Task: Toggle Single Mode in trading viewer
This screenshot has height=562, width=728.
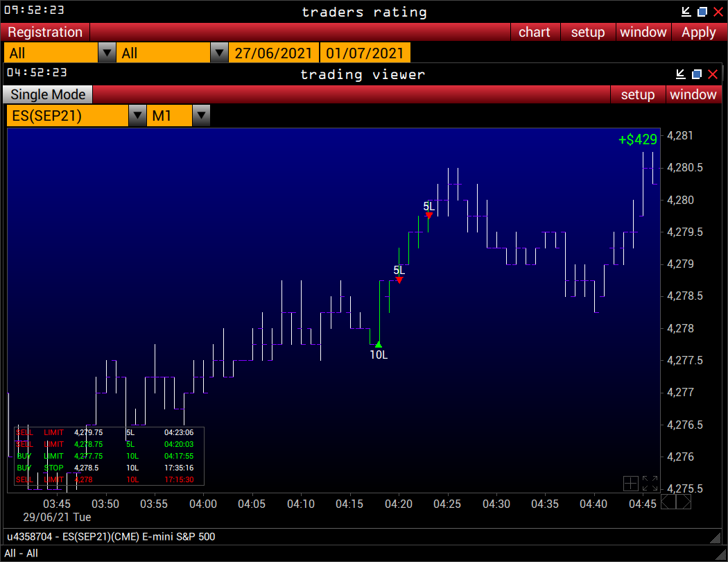Action: (46, 94)
